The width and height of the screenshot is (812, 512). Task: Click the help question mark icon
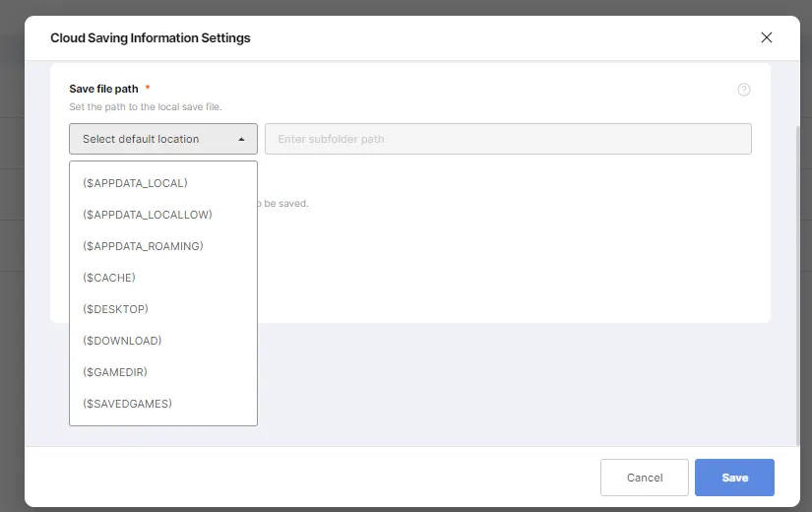(x=744, y=90)
